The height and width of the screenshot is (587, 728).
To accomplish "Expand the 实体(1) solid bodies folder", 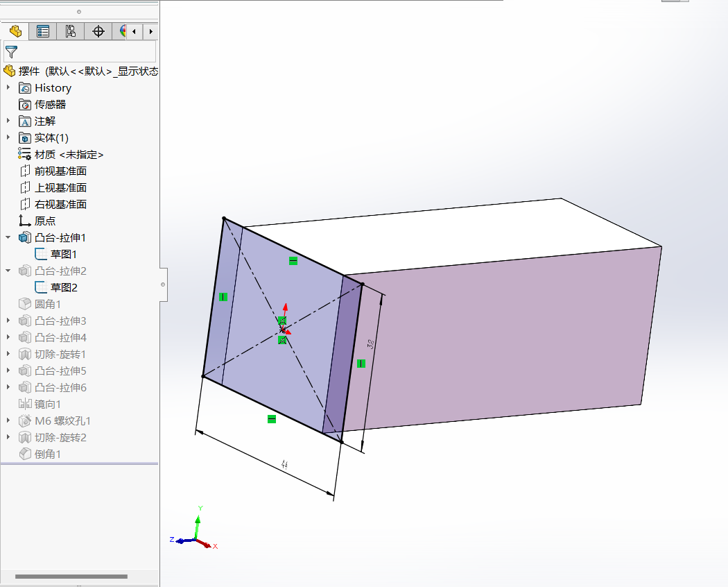I will click(x=8, y=137).
